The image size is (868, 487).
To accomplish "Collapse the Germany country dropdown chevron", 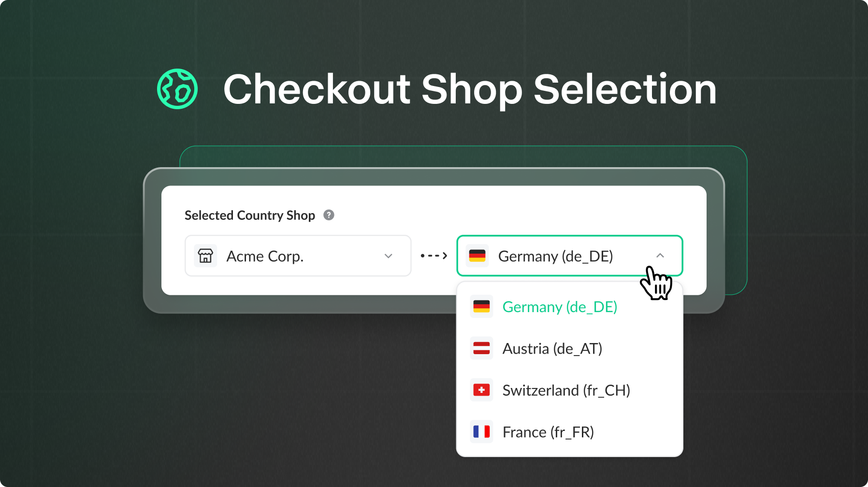I will [x=660, y=256].
